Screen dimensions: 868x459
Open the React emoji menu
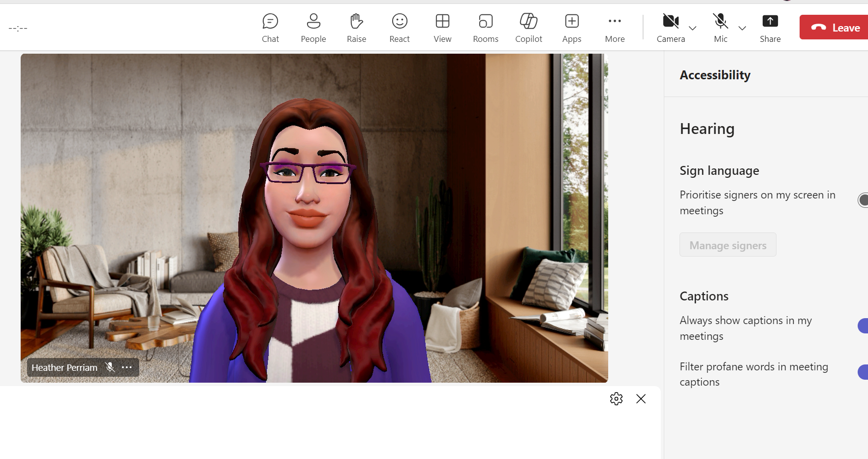(399, 27)
